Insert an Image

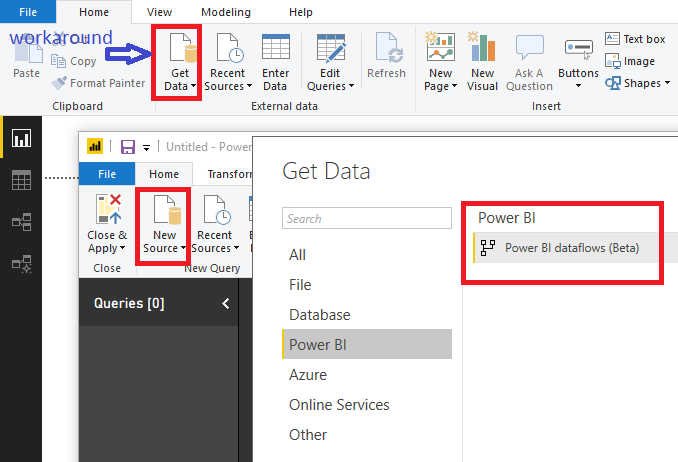point(630,61)
